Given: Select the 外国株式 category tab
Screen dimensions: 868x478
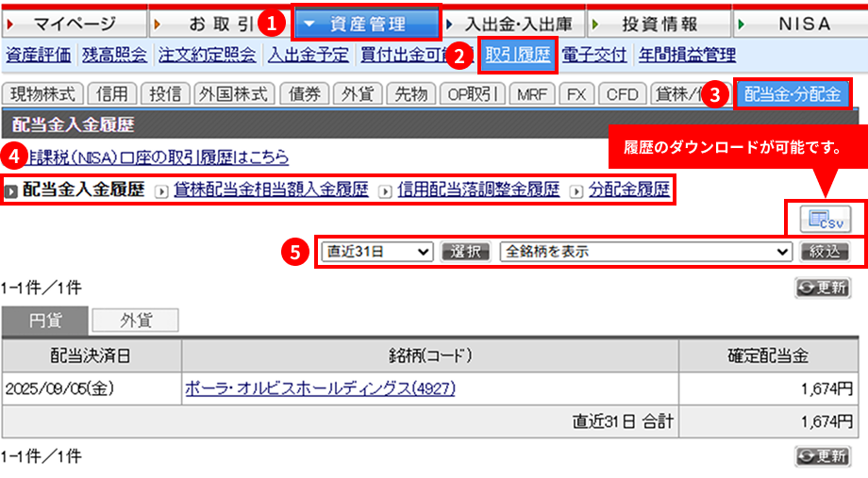Looking at the screenshot, I should 234,93.
